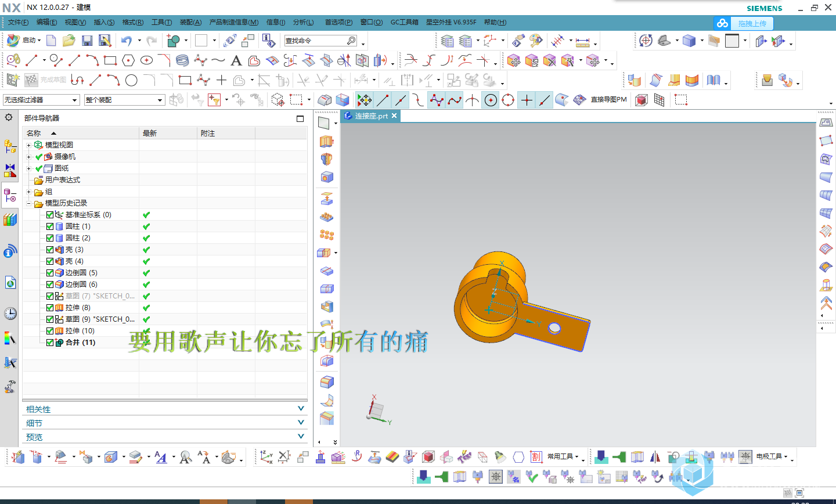Click the Extrude icon in vertical toolbar

(327, 141)
